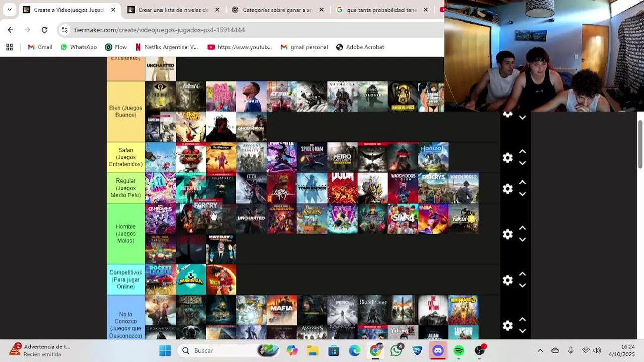Viewport: 644px width, 362px height.
Task: Select the Metro Last Light cover
Action: point(342,157)
